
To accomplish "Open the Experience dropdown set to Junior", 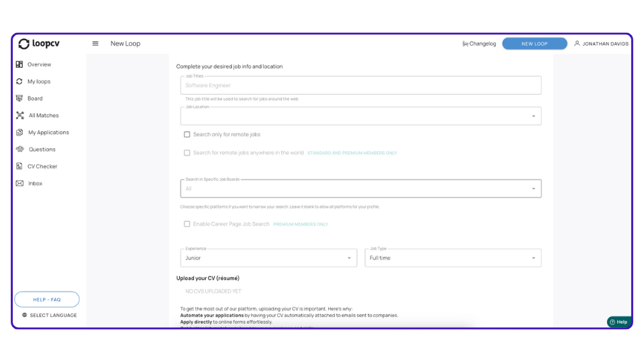I will (268, 258).
